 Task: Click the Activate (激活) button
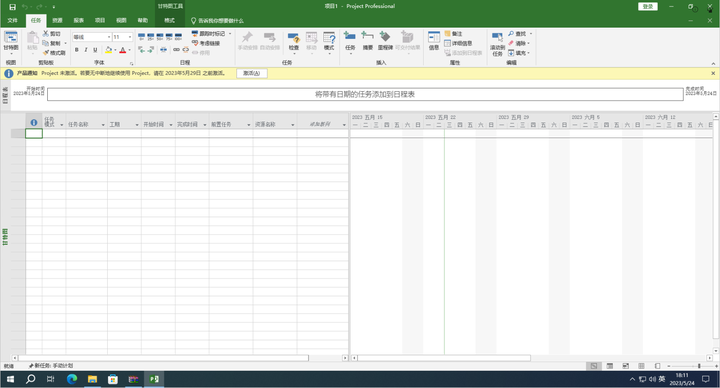[252, 73]
